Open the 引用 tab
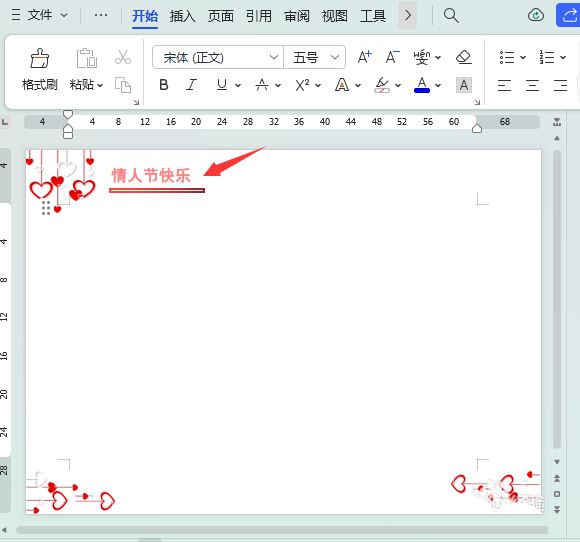Screen dimensions: 580x542 (x=259, y=16)
